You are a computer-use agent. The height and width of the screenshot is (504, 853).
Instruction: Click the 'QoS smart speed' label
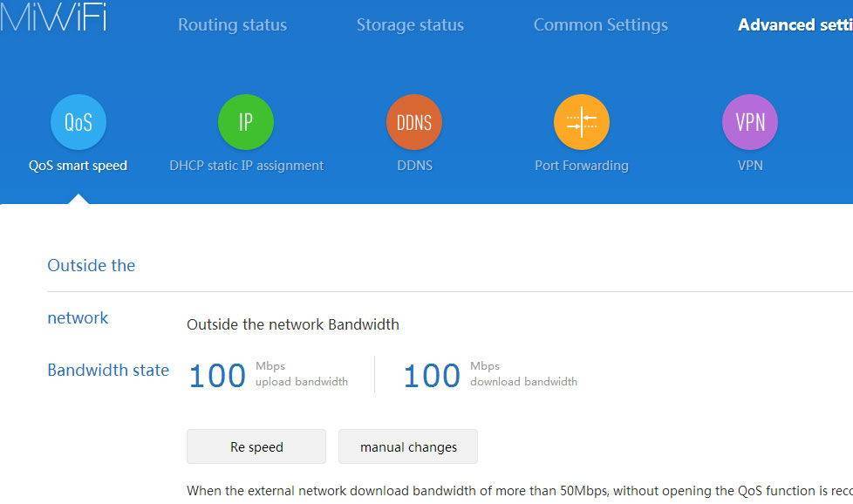click(78, 166)
